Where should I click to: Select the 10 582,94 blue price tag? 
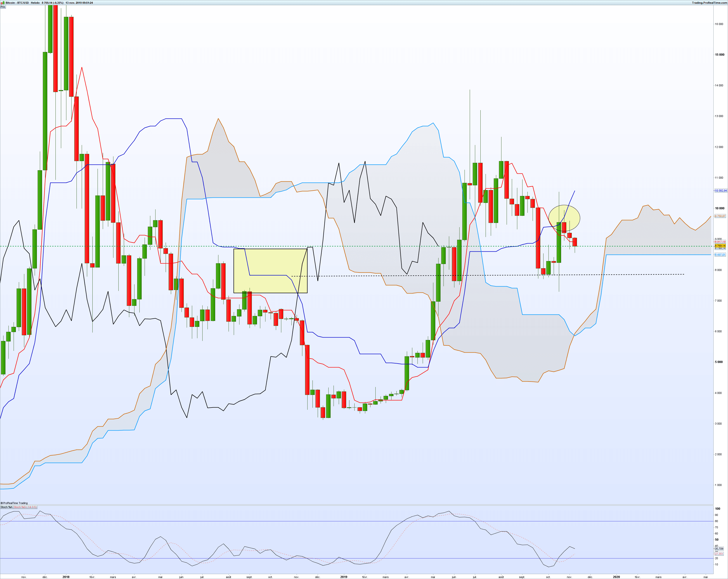[x=721, y=191]
